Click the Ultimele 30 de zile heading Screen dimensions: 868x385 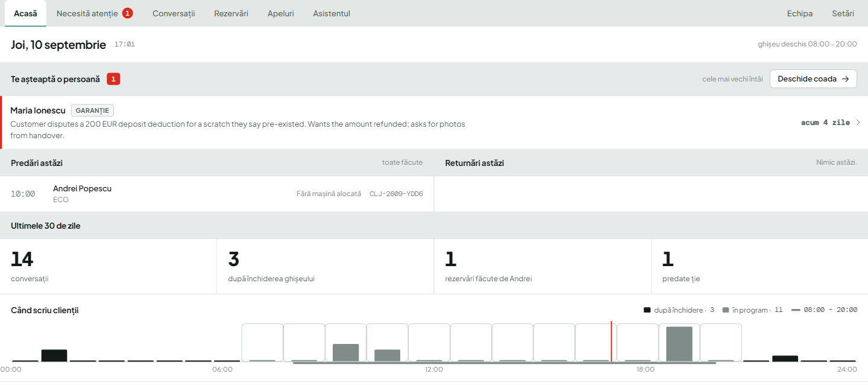pos(46,226)
